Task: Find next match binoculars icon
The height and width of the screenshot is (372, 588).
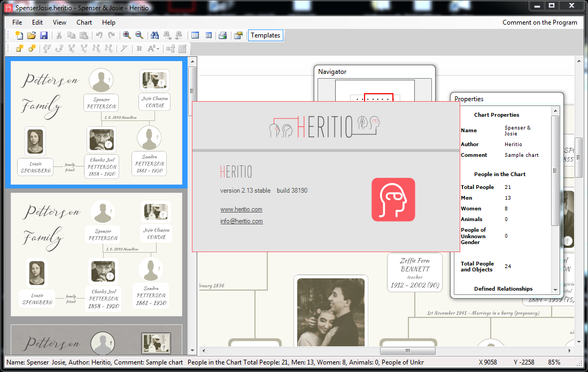Action: 167,35
